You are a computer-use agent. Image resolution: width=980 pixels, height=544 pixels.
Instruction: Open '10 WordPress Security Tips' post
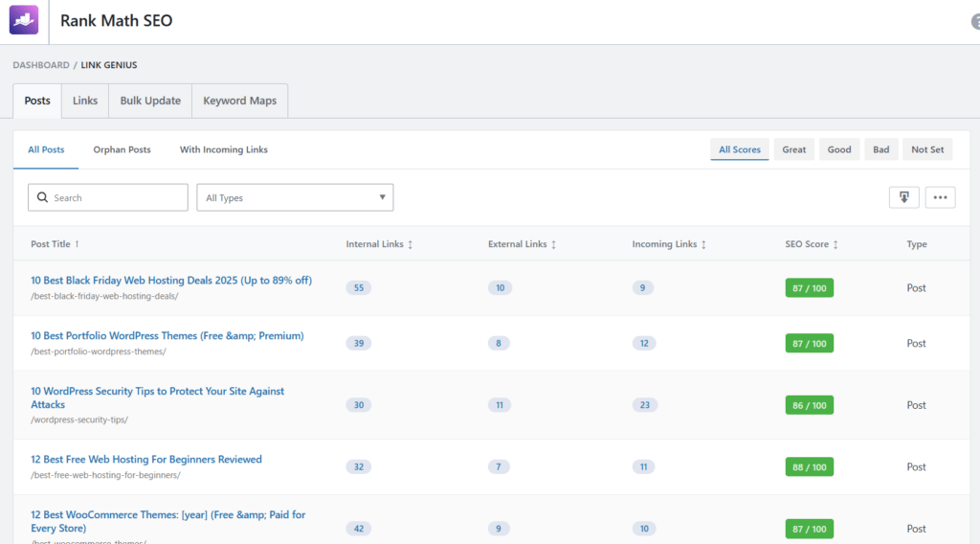pyautogui.click(x=158, y=397)
